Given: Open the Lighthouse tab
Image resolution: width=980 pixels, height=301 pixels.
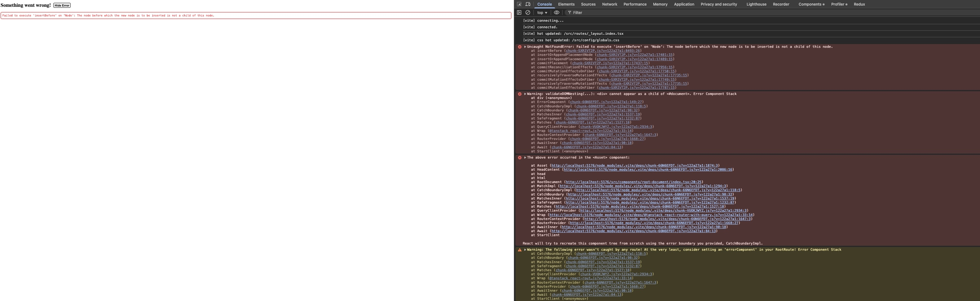Looking at the screenshot, I should pyautogui.click(x=756, y=4).
